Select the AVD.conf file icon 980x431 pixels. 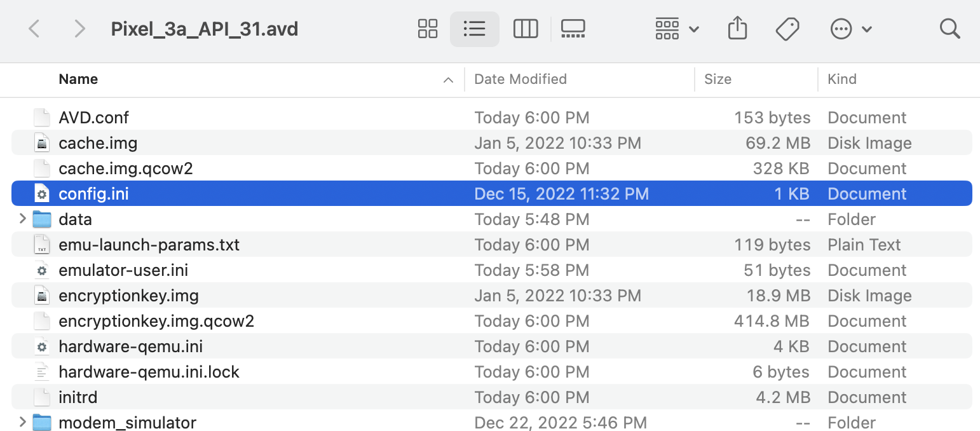point(42,118)
